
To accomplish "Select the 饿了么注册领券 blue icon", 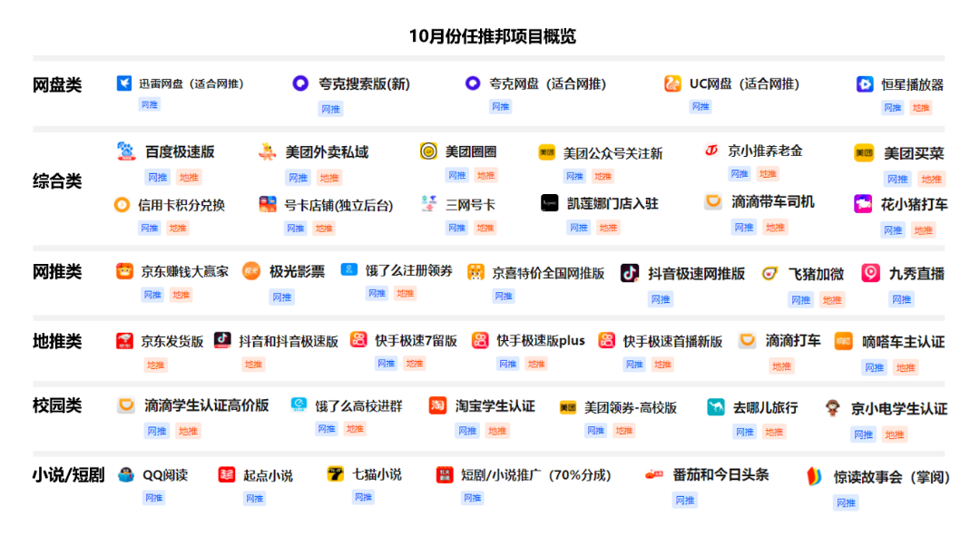I will pyautogui.click(x=348, y=270).
